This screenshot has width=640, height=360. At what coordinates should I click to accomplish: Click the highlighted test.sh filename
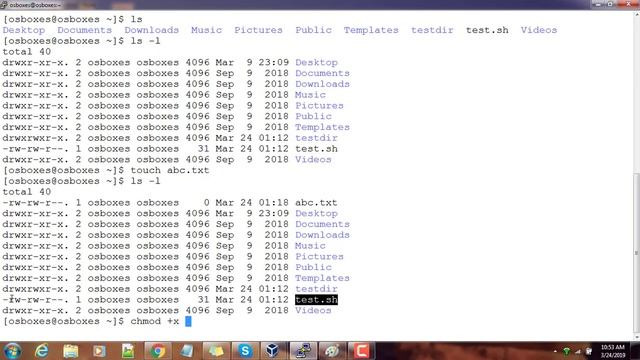point(316,300)
